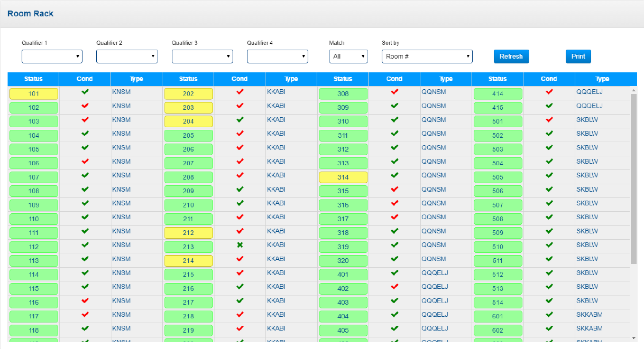This screenshot has width=644, height=349.
Task: Click the last Type column header
Action: 602,79
